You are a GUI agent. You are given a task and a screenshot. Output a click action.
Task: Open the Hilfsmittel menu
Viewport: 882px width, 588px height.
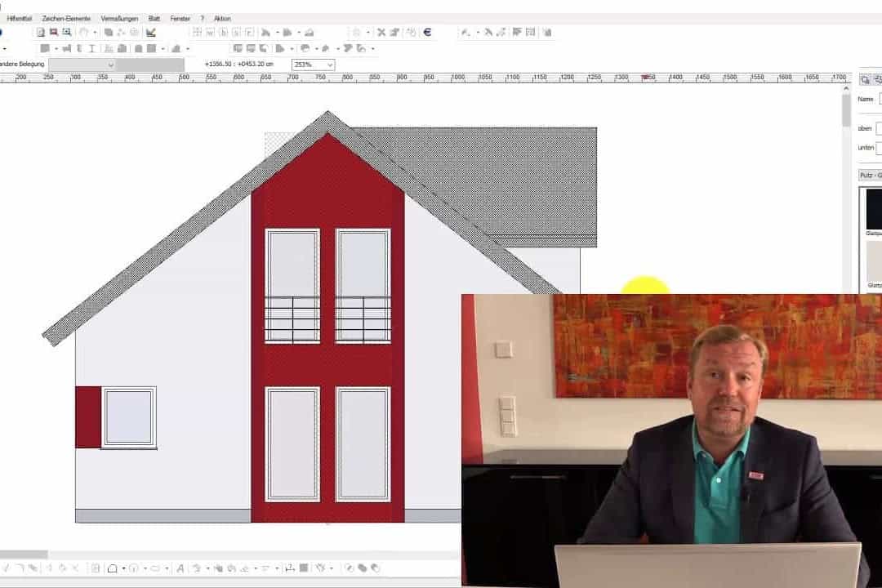19,18
